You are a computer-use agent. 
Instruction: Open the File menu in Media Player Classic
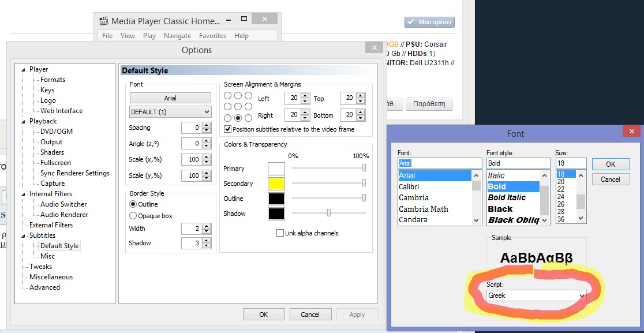(107, 36)
